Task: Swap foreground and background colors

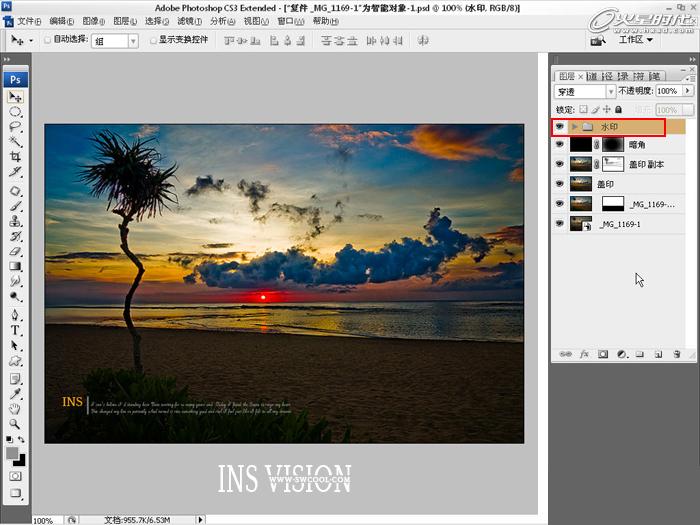Action: click(21, 440)
